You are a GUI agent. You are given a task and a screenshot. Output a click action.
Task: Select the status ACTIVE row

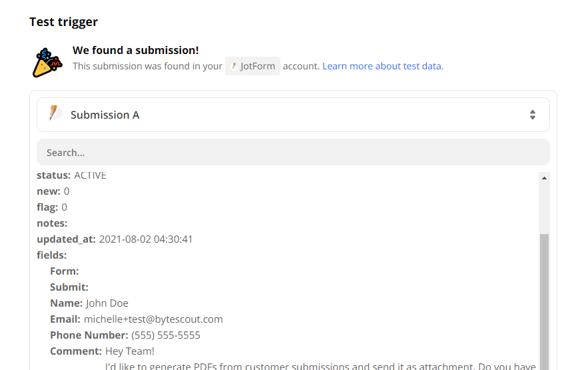(x=71, y=175)
